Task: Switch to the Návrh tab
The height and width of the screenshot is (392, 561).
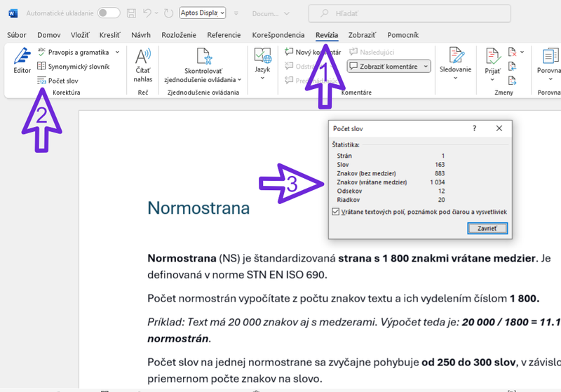Action: (x=141, y=35)
